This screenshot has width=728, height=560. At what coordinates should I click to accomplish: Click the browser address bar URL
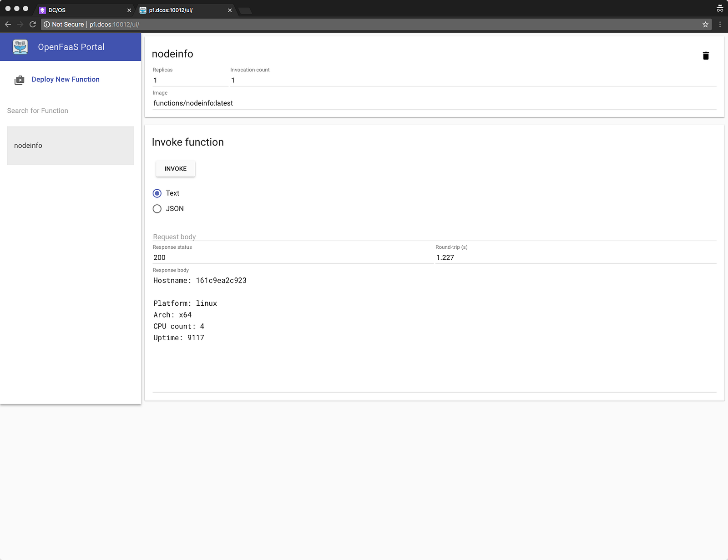[114, 25]
